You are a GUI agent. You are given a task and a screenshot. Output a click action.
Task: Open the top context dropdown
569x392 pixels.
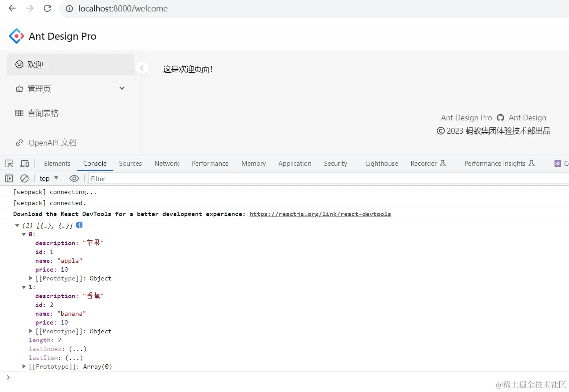click(x=49, y=179)
